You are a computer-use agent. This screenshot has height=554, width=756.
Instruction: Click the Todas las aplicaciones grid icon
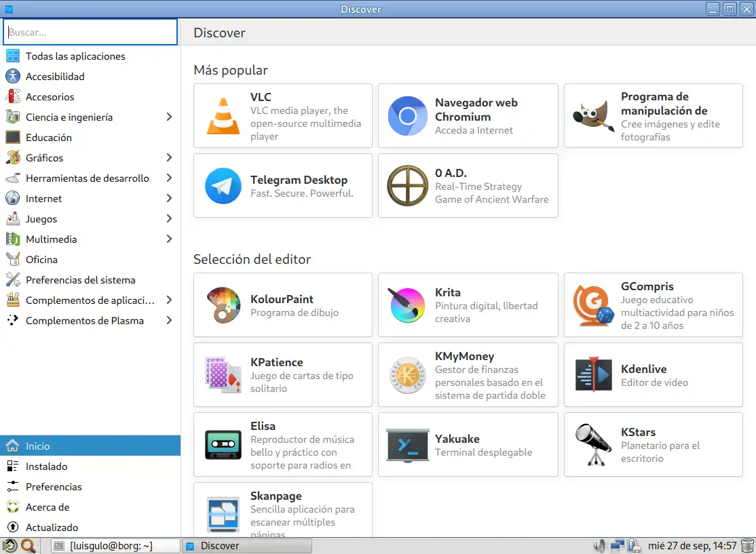[x=13, y=56]
